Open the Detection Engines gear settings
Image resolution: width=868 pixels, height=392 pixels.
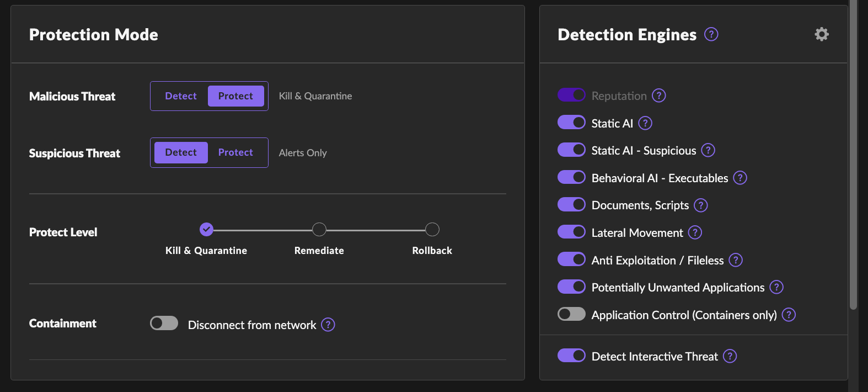(821, 34)
